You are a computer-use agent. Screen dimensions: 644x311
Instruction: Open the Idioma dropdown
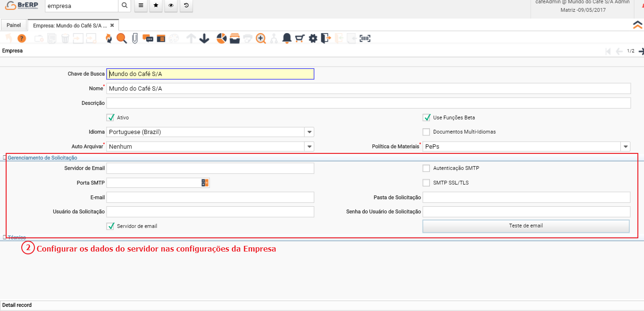(309, 132)
